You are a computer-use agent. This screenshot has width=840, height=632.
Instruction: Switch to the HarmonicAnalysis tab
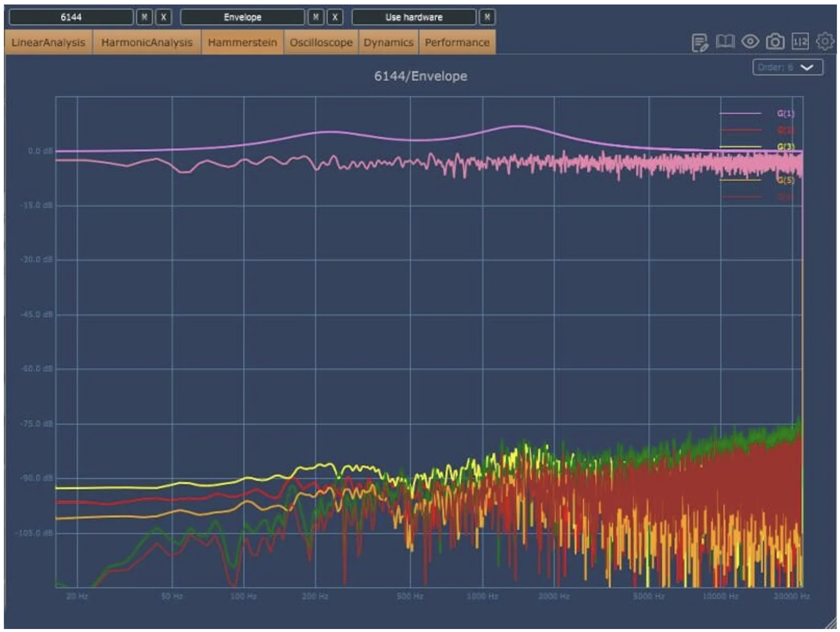point(147,42)
